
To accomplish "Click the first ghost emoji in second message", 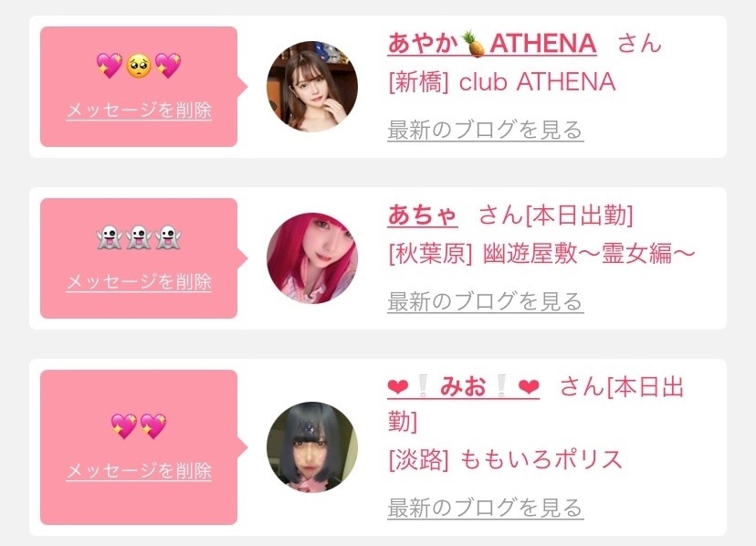I will point(110,237).
